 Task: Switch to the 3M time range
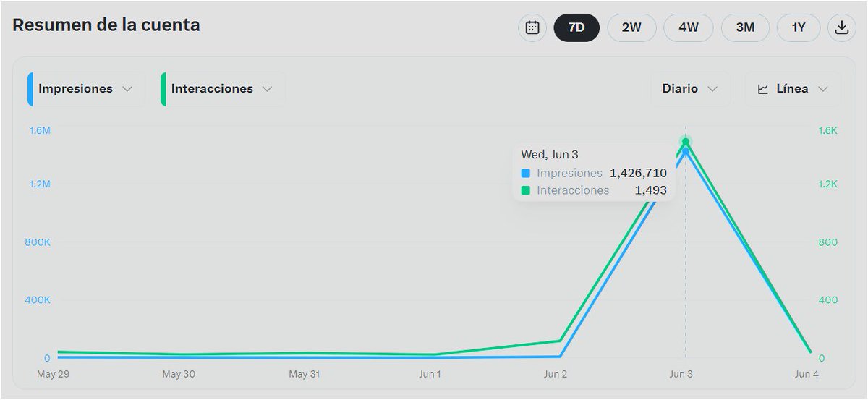(x=745, y=27)
